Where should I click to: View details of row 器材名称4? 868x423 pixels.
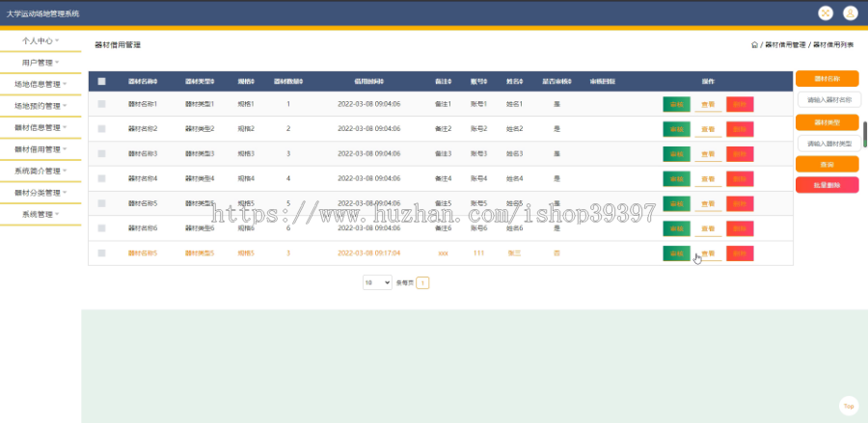[708, 178]
